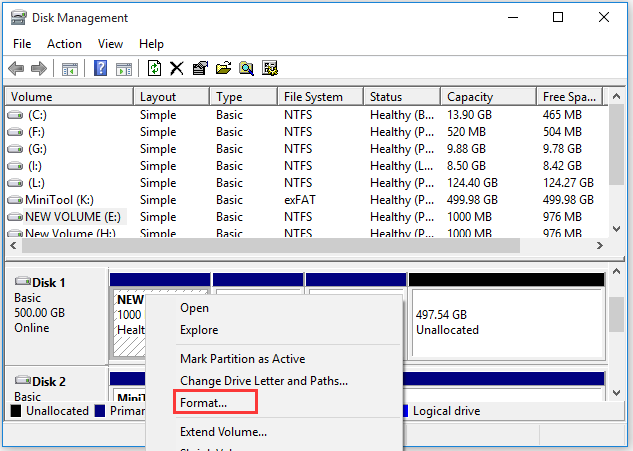The image size is (633, 451).
Task: Click 9.78 GB free space cell
Action: tap(562, 149)
